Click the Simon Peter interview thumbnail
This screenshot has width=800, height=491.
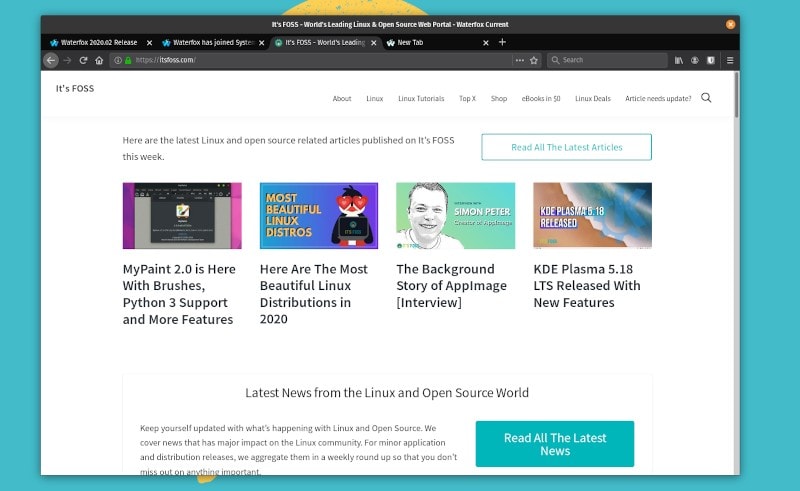(x=456, y=215)
